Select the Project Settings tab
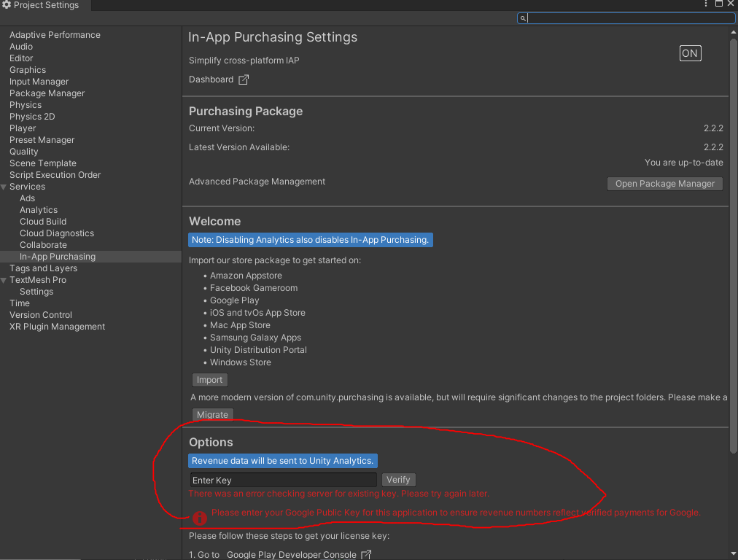 [45, 5]
